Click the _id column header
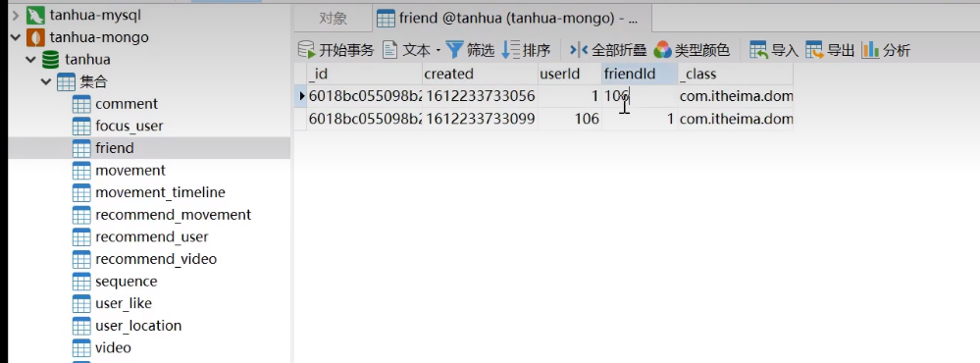 click(364, 74)
